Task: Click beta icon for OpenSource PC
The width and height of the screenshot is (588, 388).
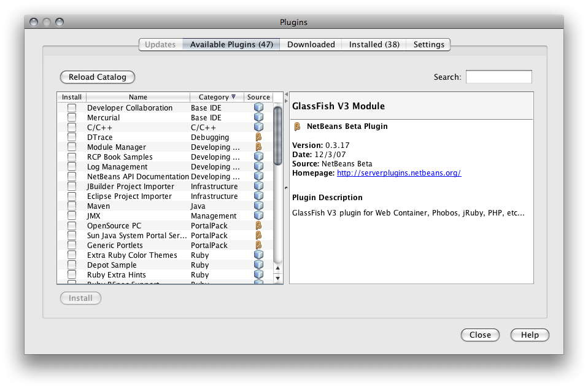Action: coord(258,225)
